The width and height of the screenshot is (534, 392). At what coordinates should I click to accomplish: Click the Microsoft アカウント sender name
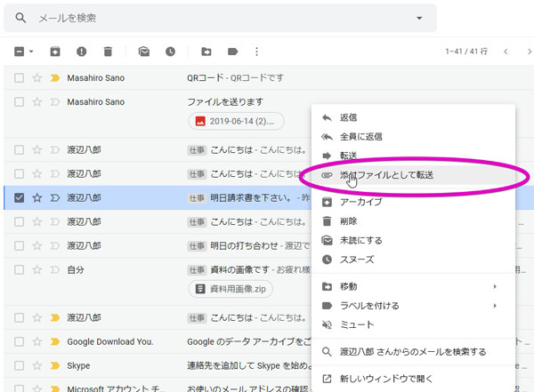tap(116, 388)
